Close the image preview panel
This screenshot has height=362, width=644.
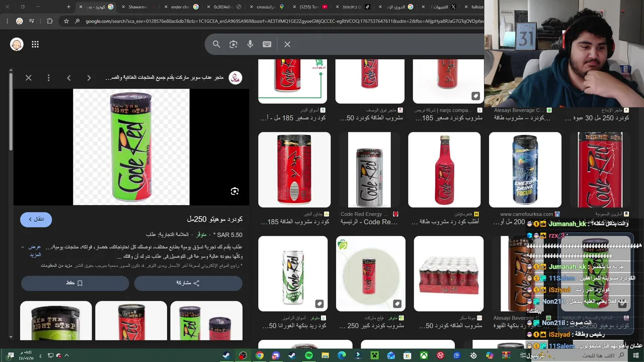tap(29, 78)
